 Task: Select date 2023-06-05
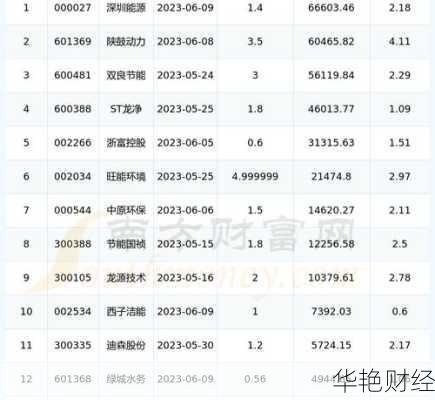(x=185, y=143)
